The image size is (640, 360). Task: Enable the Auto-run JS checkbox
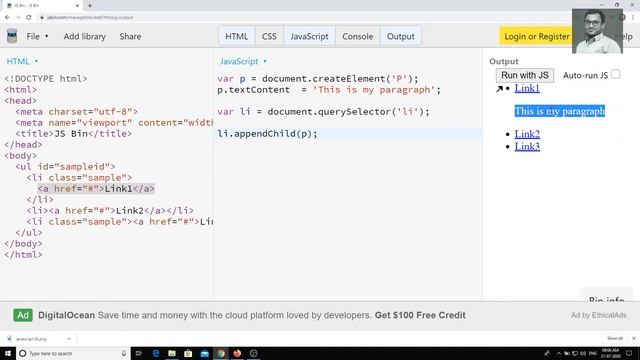coord(616,75)
